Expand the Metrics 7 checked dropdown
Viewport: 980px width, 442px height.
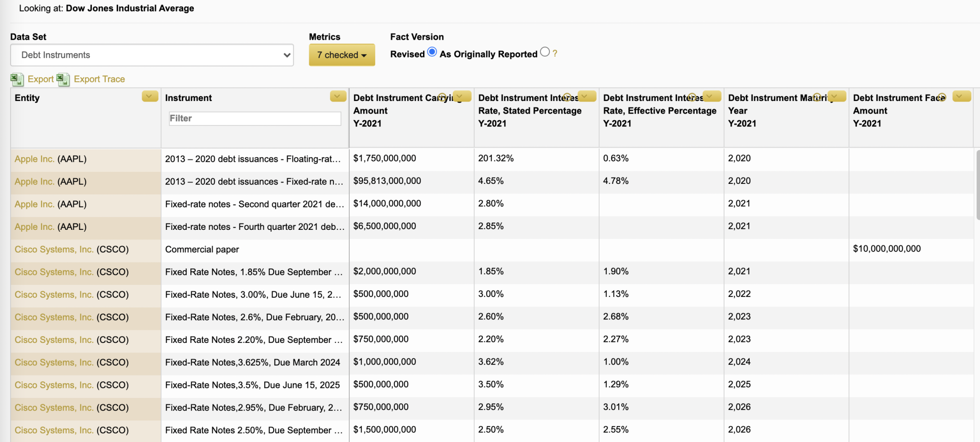(342, 55)
